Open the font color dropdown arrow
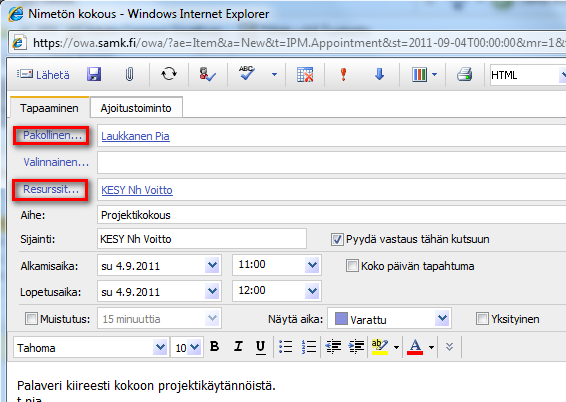Screen dimensions: 566x402 (431, 348)
